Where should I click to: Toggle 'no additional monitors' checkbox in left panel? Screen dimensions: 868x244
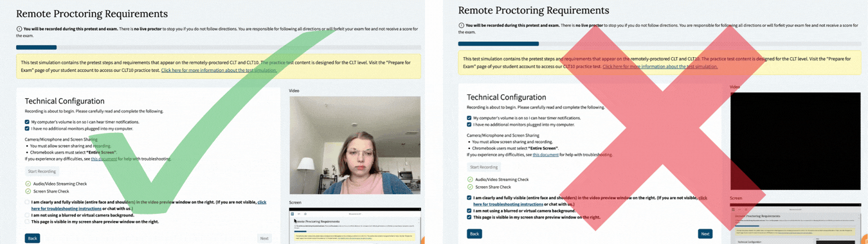[27, 129]
